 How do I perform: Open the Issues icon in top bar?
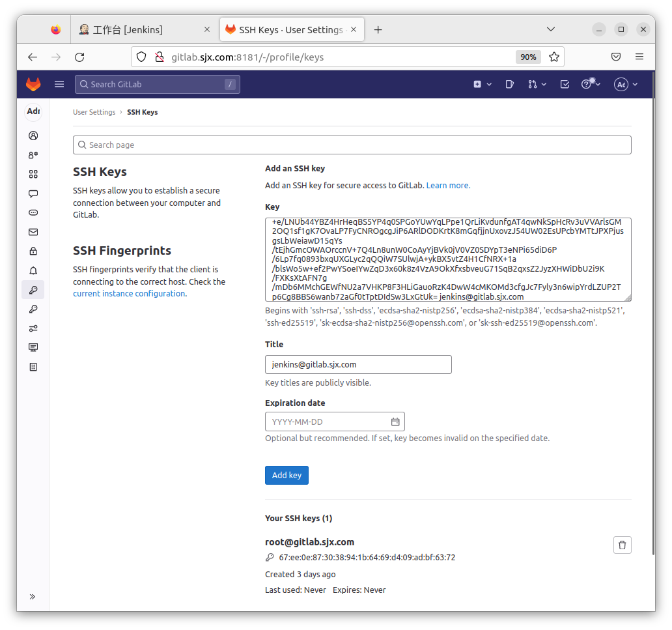coord(510,84)
